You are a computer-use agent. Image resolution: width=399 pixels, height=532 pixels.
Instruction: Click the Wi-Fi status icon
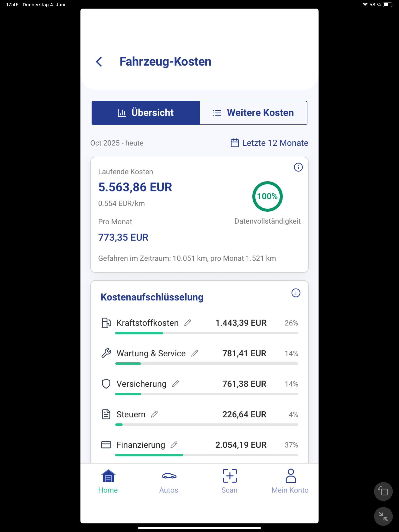point(365,4)
